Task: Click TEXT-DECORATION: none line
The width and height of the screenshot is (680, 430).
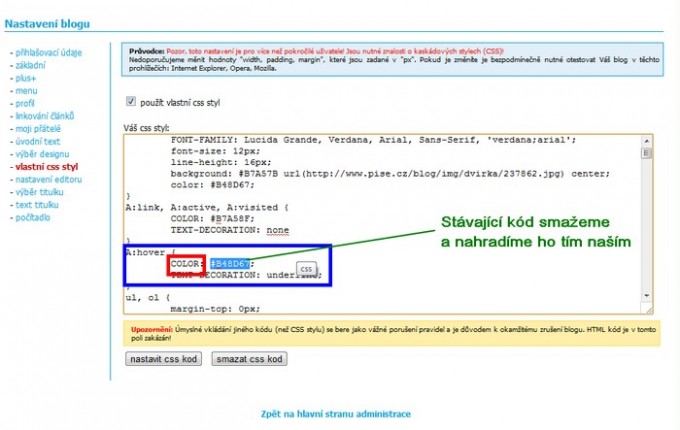Action: click(x=229, y=230)
